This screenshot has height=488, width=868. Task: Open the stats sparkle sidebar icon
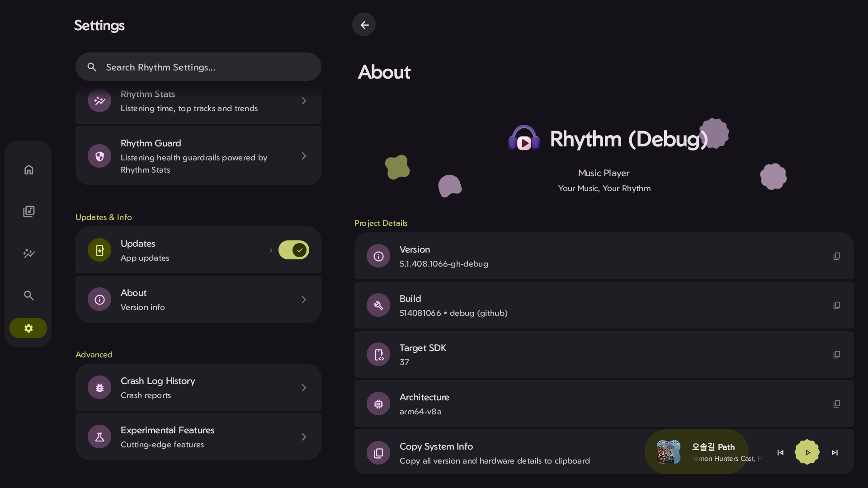(28, 253)
